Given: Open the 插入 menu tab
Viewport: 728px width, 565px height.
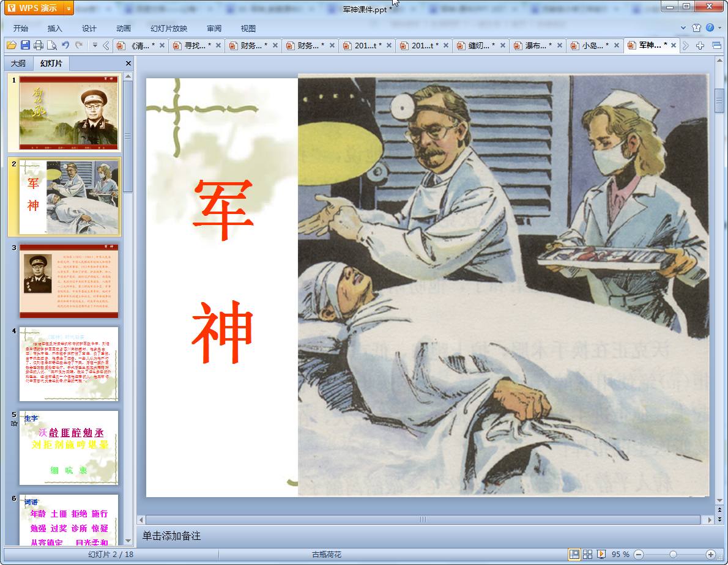Looking at the screenshot, I should point(55,28).
